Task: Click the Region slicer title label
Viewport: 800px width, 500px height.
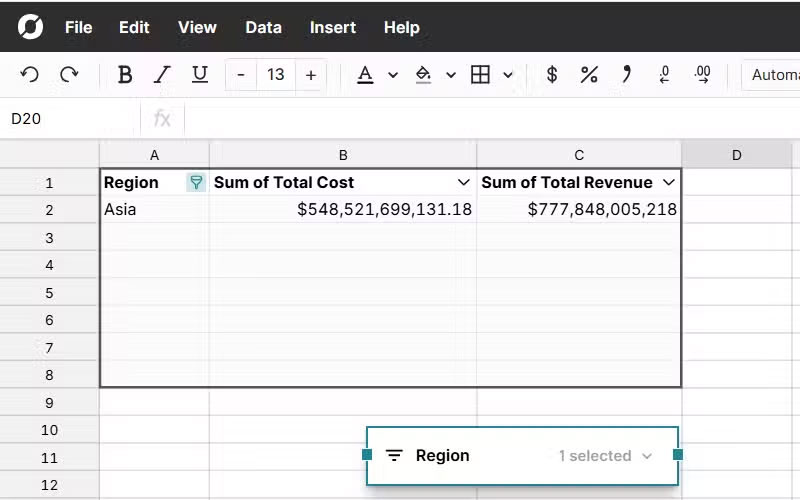Action: (442, 456)
